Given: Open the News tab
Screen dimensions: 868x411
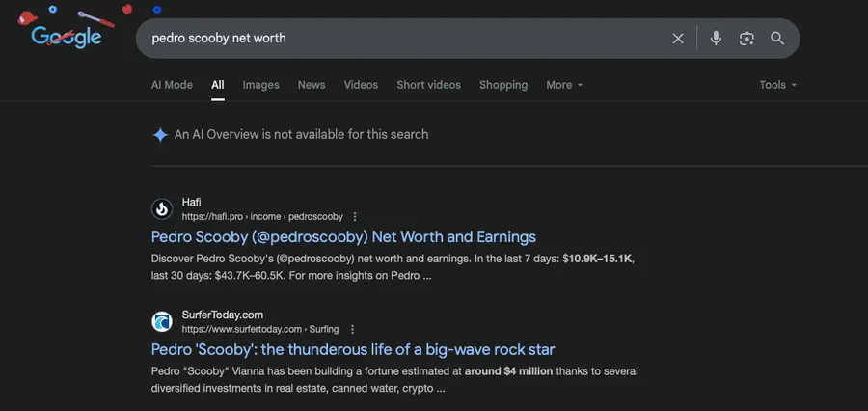Looking at the screenshot, I should tap(312, 85).
